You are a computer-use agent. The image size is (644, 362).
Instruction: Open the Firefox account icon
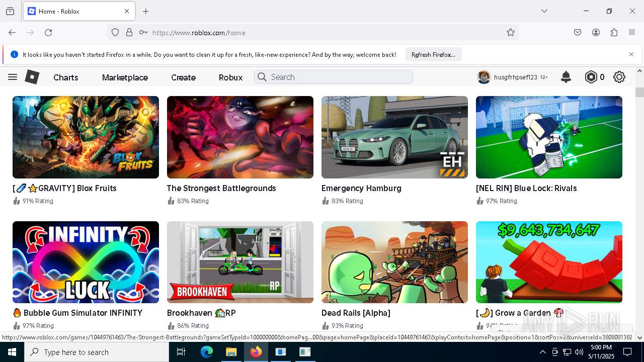[x=596, y=32]
